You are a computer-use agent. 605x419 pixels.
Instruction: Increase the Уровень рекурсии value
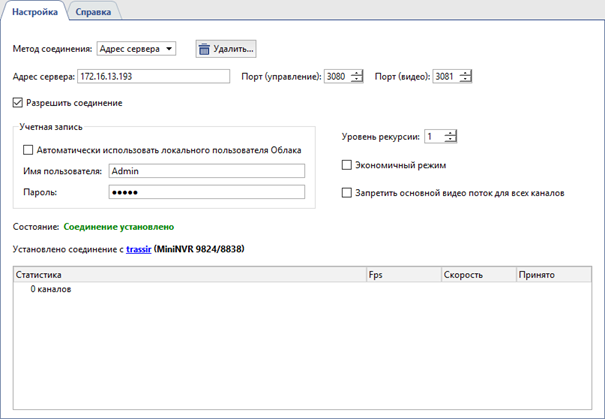click(x=451, y=133)
